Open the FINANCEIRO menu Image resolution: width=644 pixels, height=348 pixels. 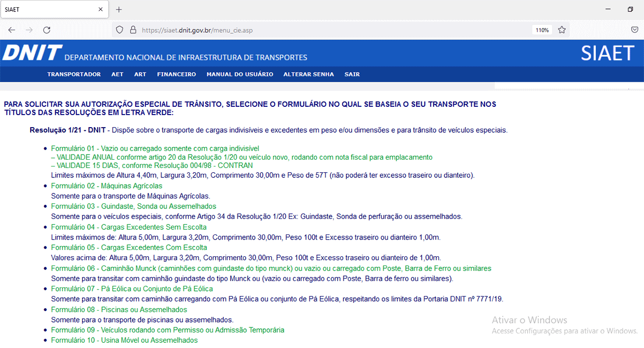click(x=177, y=74)
